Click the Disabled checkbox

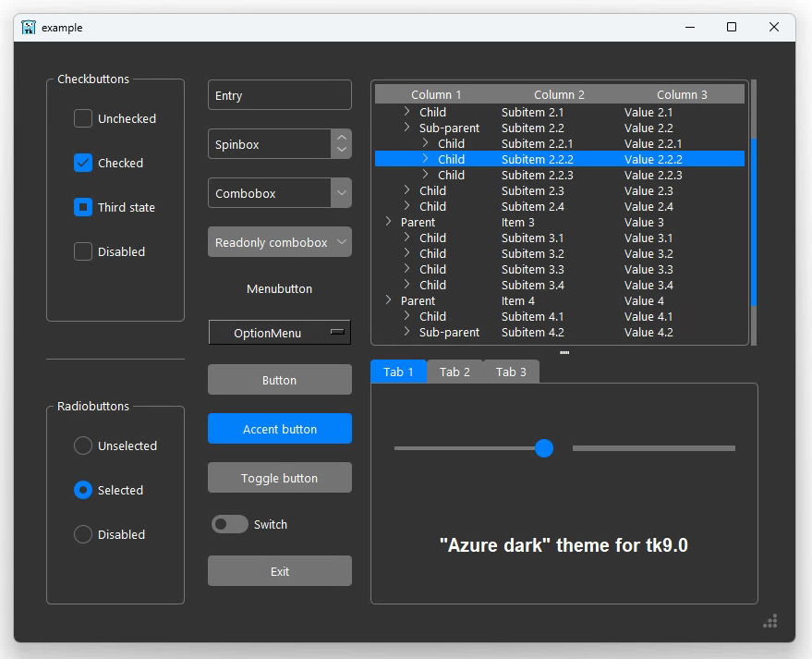[83, 251]
